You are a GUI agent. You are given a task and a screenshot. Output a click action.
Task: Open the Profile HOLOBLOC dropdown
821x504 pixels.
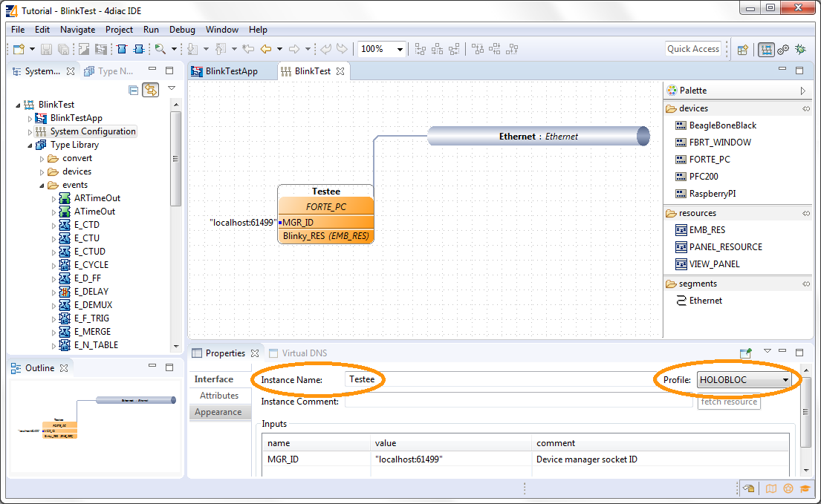(744, 380)
